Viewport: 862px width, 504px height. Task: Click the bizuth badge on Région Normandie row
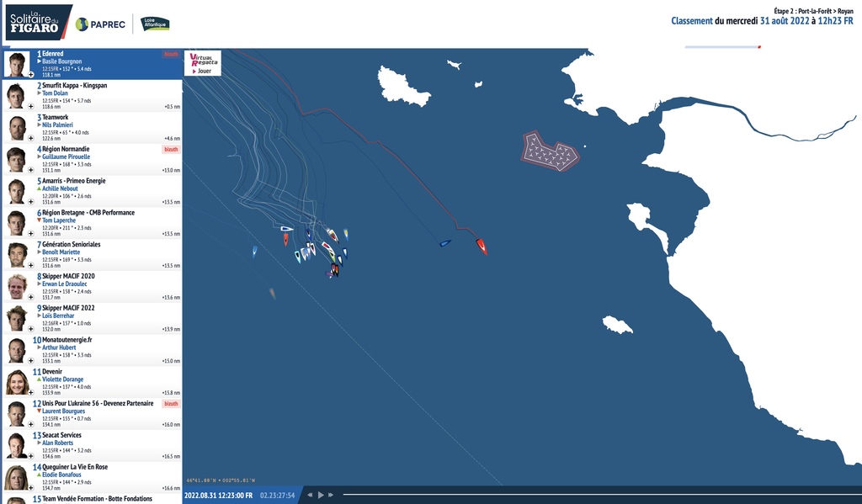[x=171, y=150]
